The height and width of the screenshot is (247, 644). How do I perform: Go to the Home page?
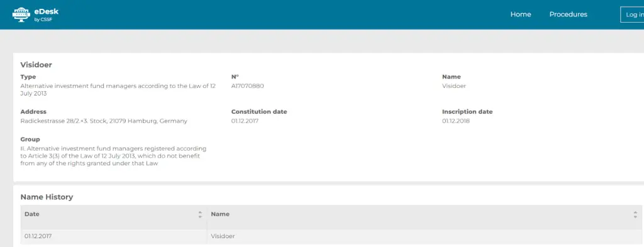520,14
